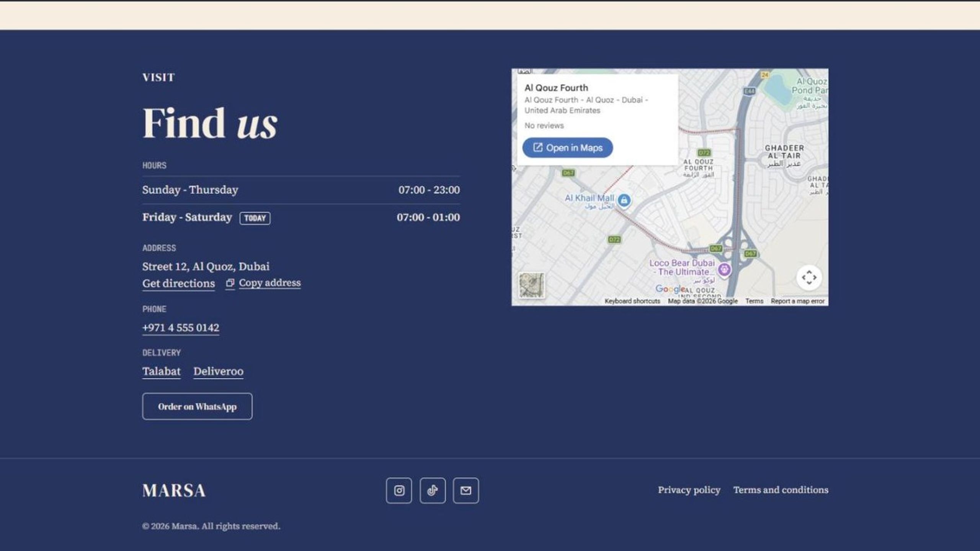Click the 07:00 - 23:00 hours text
This screenshot has width=980, height=551.
[429, 190]
